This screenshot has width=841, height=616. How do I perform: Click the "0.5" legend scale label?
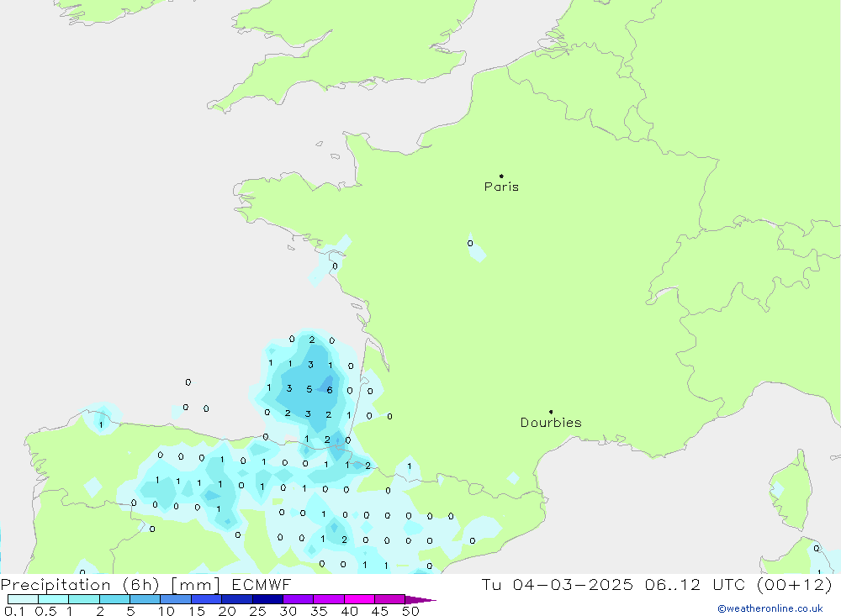coord(45,611)
